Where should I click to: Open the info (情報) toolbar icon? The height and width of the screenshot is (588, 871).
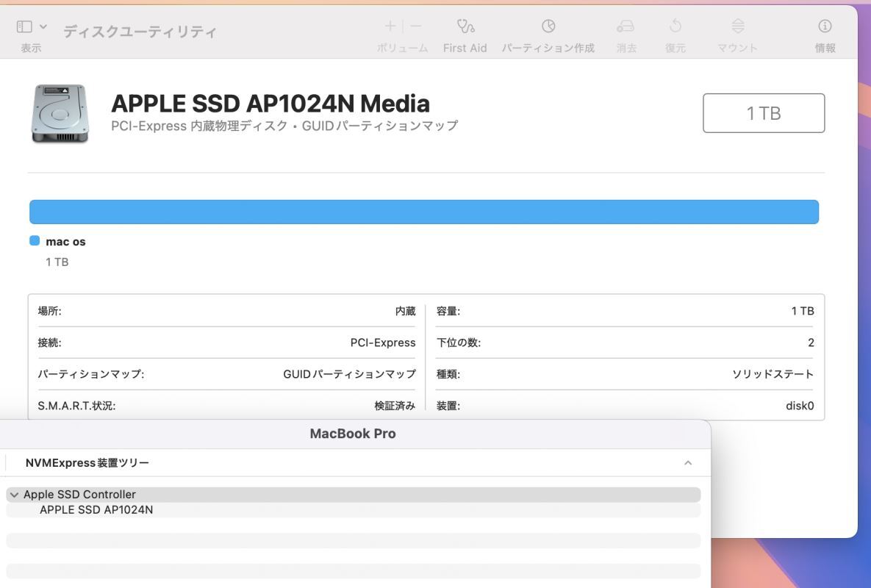tap(825, 26)
